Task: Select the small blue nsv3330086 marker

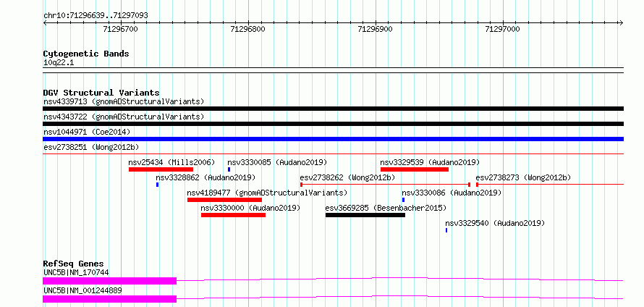Action: [403, 200]
